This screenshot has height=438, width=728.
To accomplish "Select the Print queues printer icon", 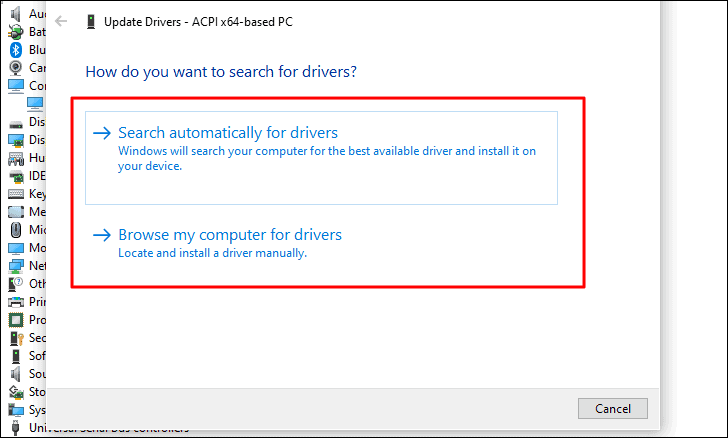I will click(x=16, y=302).
